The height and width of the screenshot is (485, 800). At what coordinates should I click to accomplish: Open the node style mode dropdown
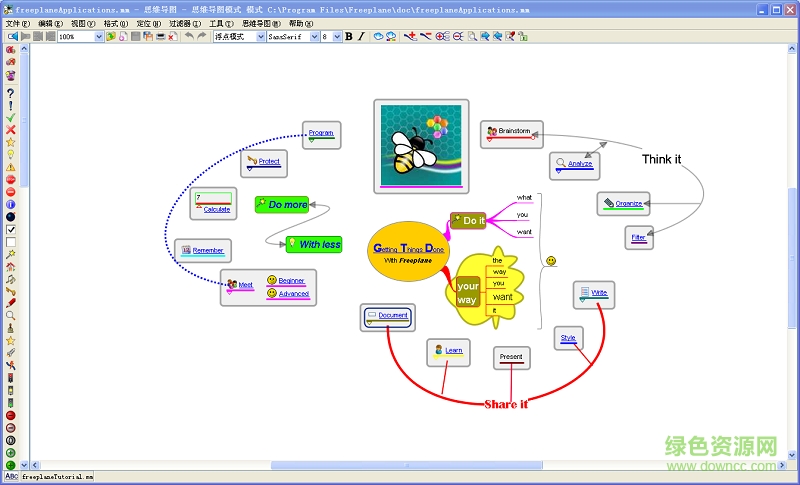coord(261,36)
